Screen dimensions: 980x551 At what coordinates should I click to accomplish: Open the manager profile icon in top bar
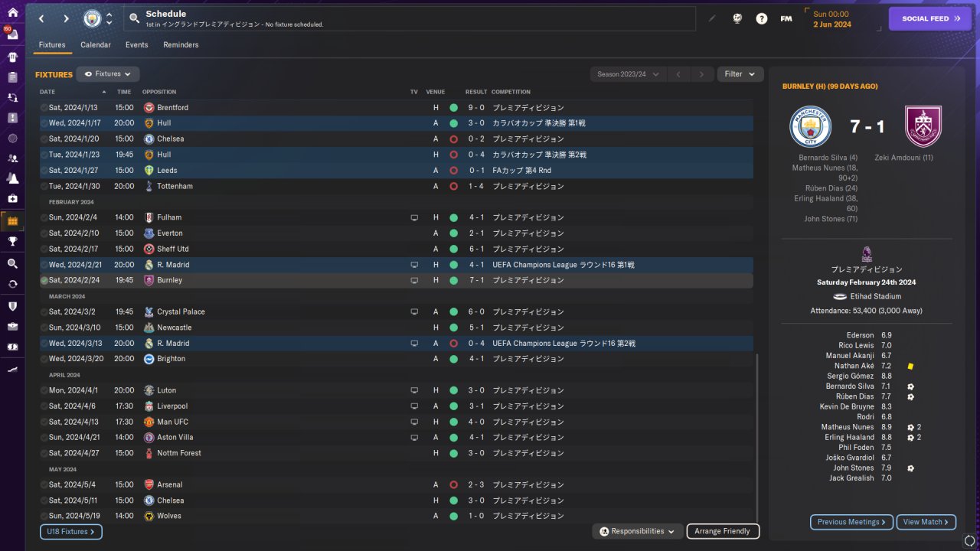point(737,18)
